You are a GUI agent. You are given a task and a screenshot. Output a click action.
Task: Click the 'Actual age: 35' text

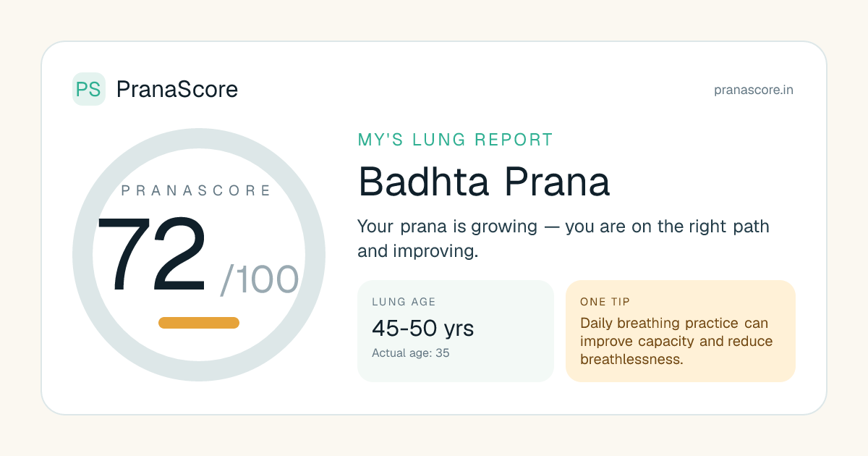411,353
